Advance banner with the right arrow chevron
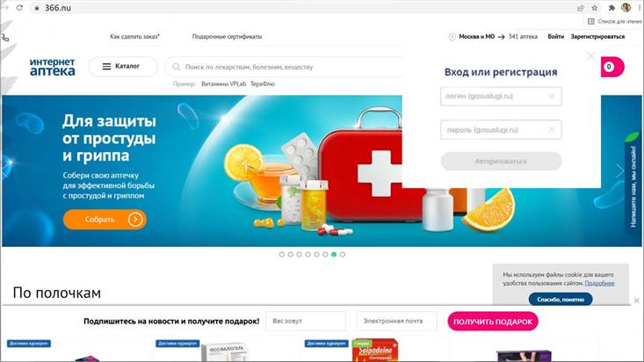The image size is (644, 362). 619,170
